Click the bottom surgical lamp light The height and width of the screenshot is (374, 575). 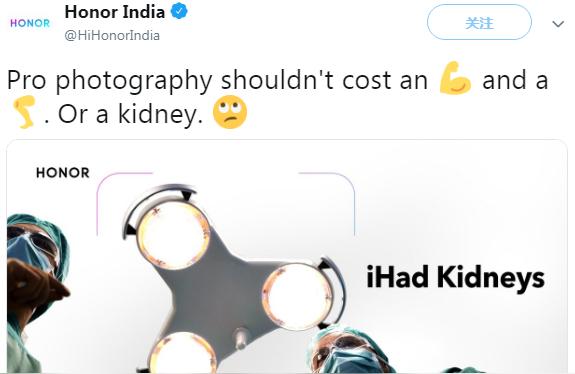pyautogui.click(x=183, y=353)
